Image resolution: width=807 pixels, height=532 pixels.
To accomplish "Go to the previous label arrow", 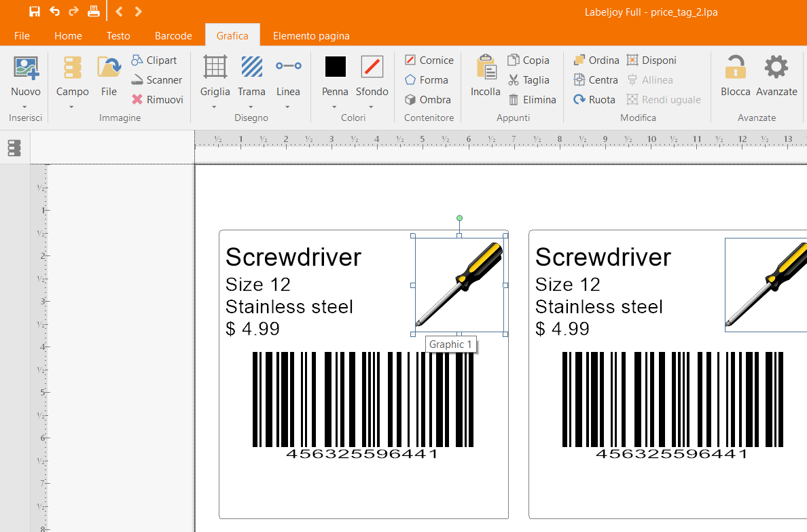I will tap(119, 12).
